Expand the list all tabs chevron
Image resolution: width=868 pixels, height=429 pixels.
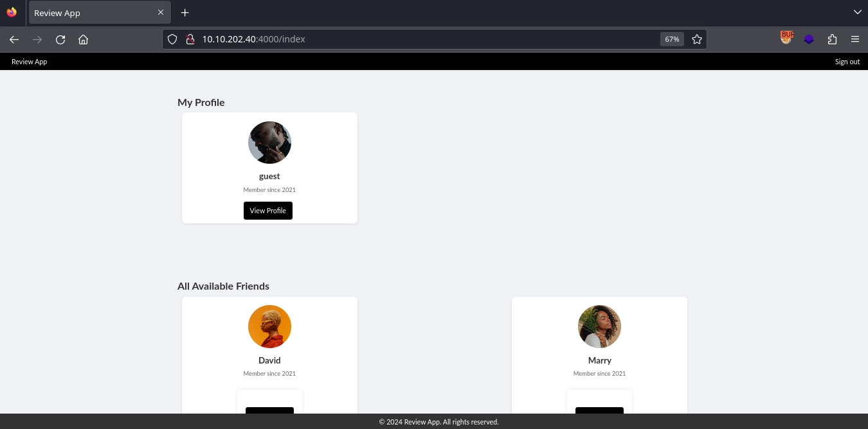(x=857, y=12)
